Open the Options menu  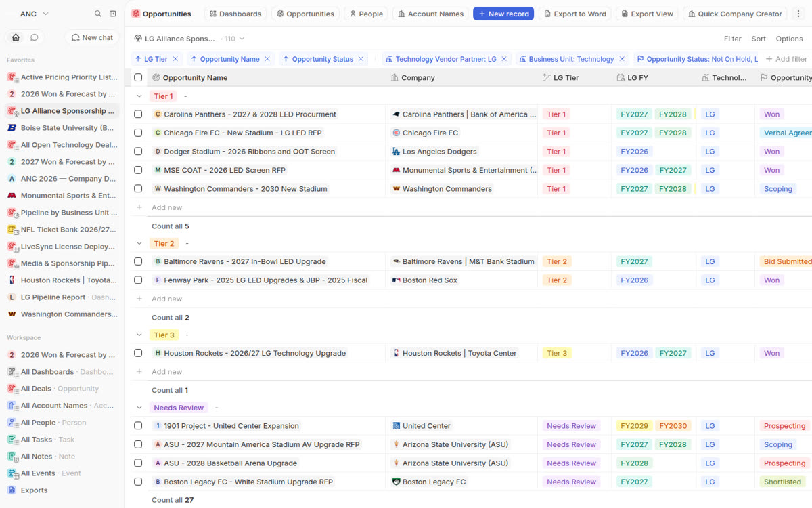(x=789, y=39)
